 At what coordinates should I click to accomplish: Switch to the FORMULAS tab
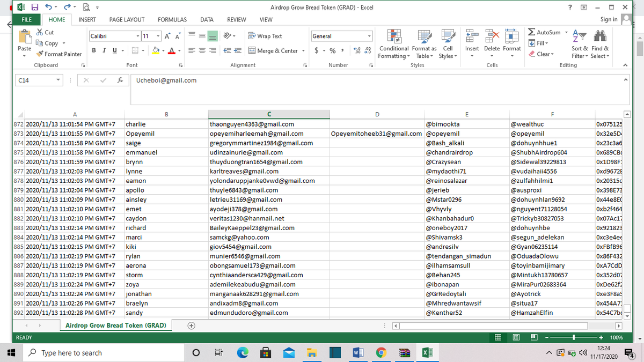tap(172, 19)
